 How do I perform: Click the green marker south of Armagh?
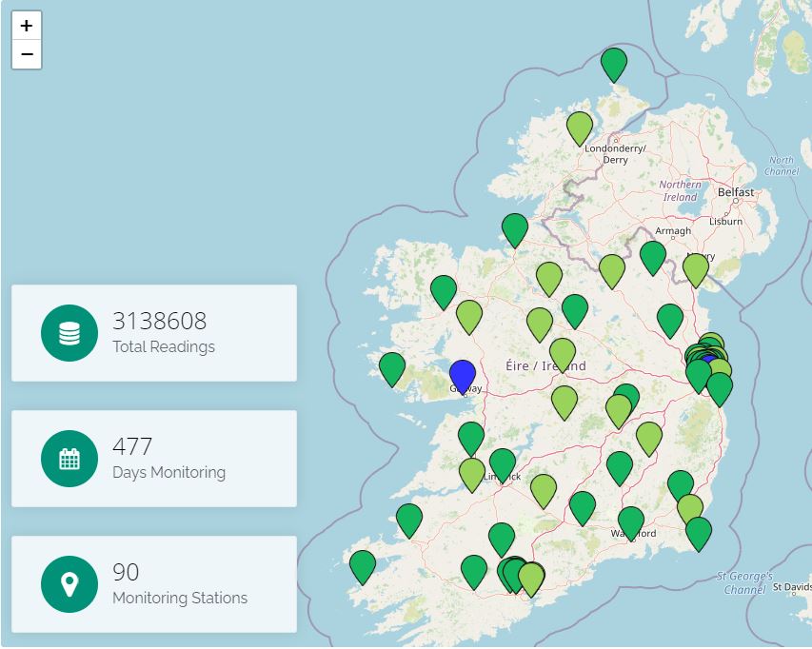(653, 256)
